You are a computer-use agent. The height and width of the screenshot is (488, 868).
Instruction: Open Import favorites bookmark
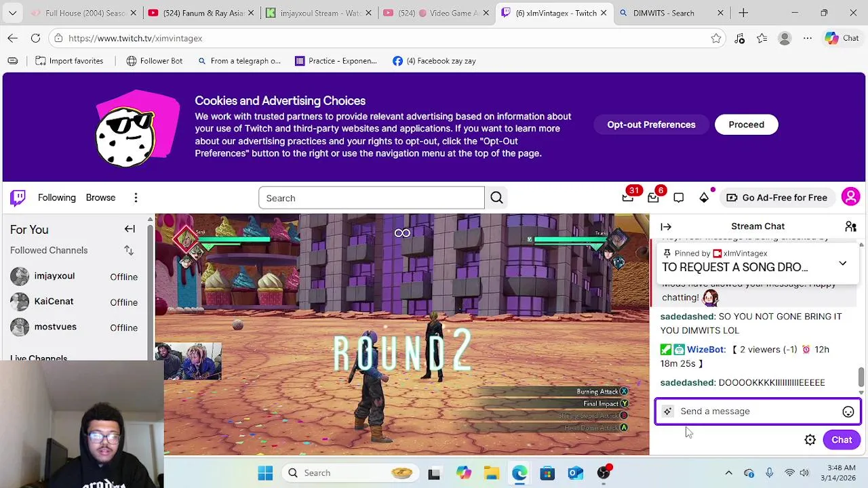pos(69,61)
